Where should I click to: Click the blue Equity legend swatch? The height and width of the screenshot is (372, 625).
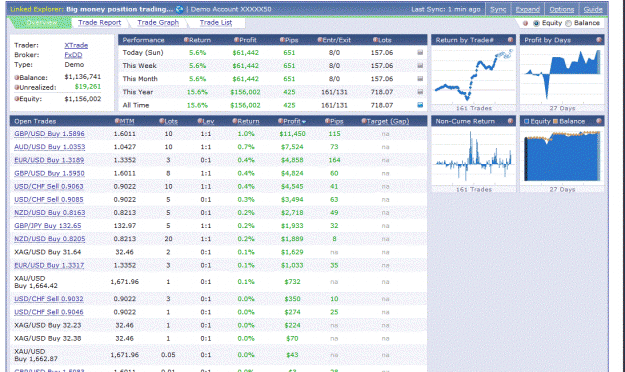pos(527,121)
